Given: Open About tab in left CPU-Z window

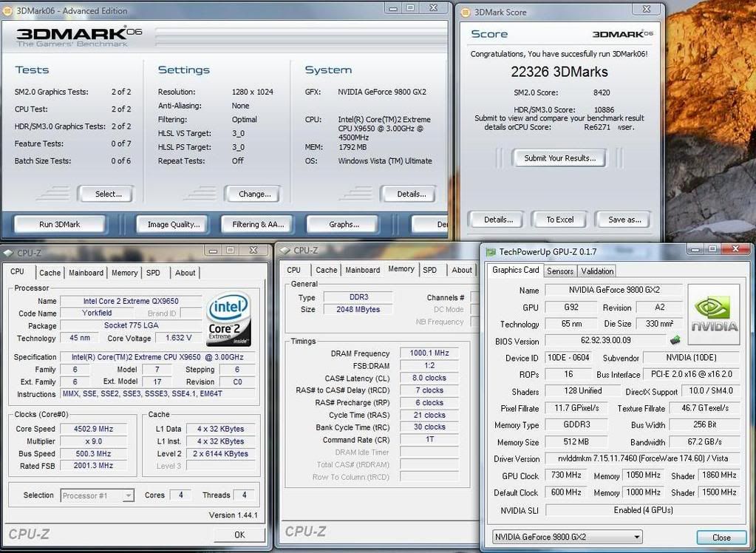Looking at the screenshot, I should [x=185, y=273].
